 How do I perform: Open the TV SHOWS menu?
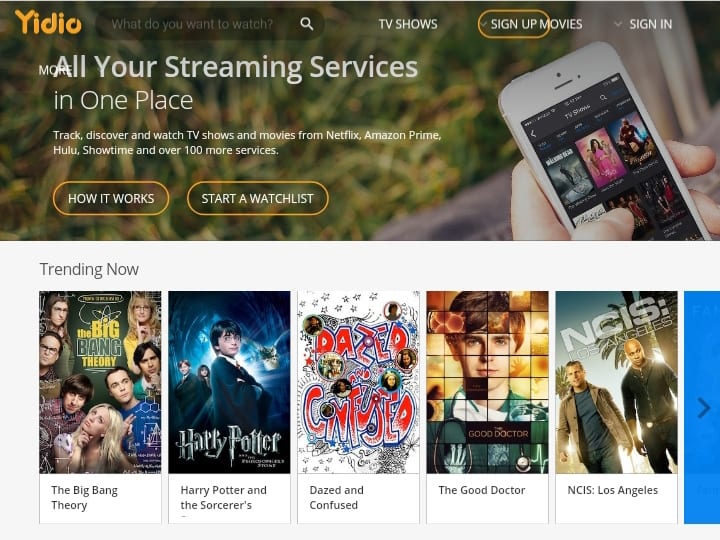[x=408, y=24]
